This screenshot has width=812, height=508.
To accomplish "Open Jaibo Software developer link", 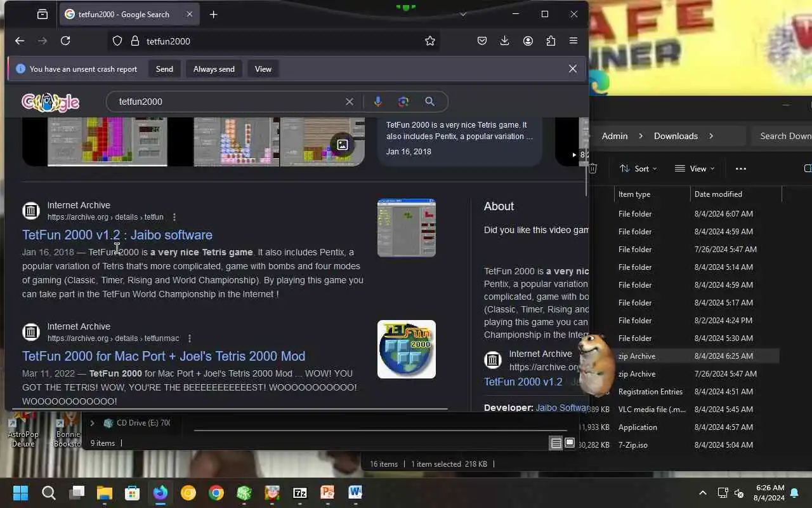I will pos(562,408).
